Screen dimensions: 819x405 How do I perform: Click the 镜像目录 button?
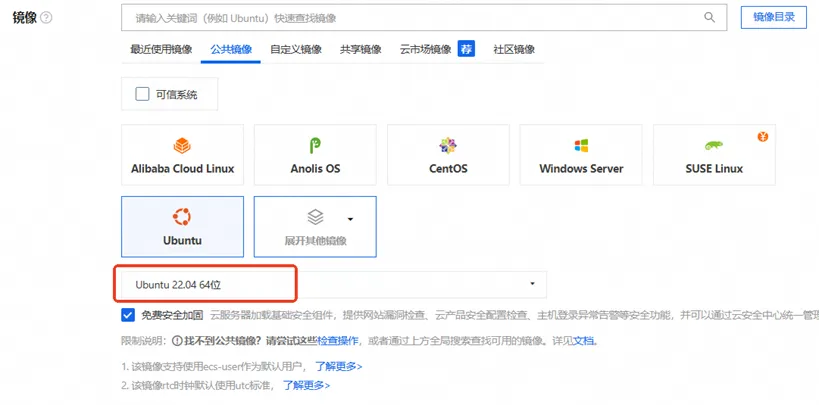(x=774, y=17)
